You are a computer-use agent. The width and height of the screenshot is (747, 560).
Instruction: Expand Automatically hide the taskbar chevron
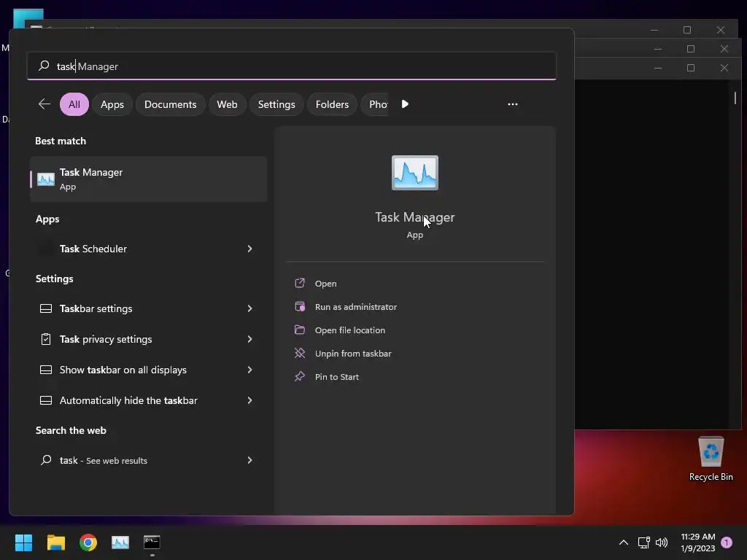(249, 400)
